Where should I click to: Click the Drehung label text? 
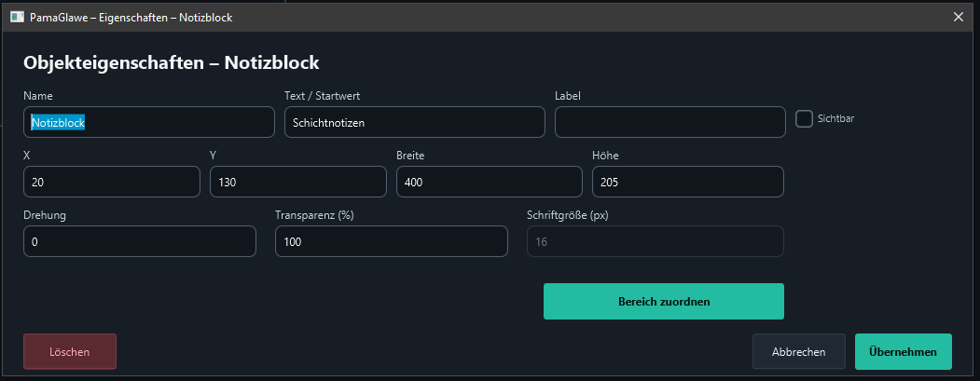pos(45,215)
